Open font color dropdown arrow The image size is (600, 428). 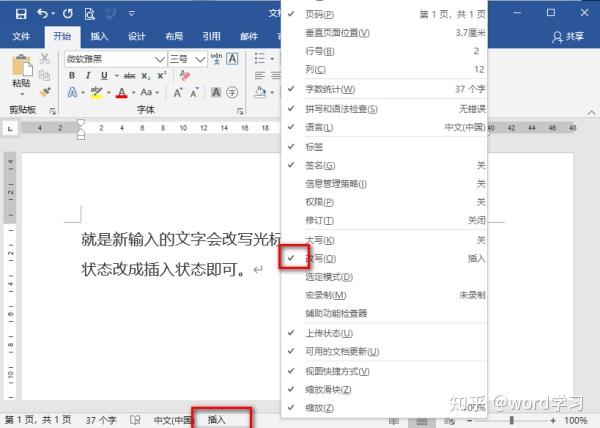(x=134, y=93)
